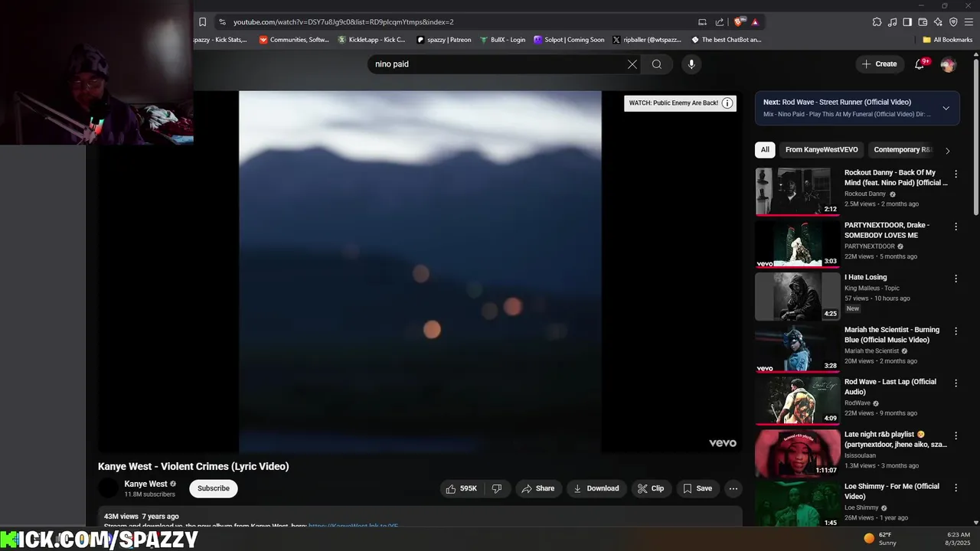This screenshot has width=980, height=551.
Task: Click the share page icon in address bar
Action: coord(720,22)
